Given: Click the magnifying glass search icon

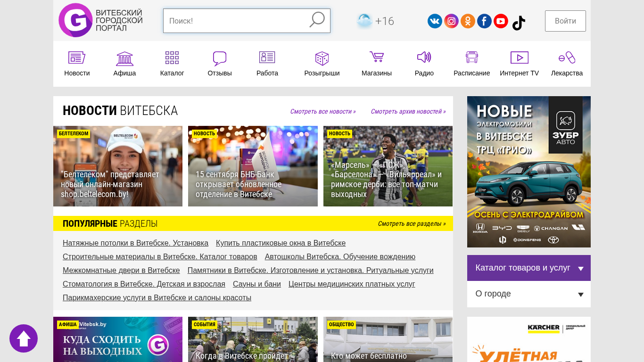Looking at the screenshot, I should coord(317,20).
